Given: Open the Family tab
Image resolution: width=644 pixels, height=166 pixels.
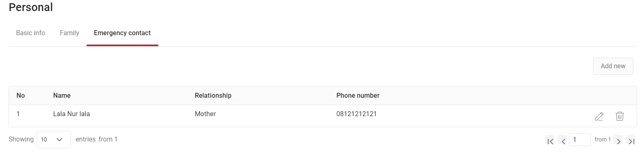Looking at the screenshot, I should pos(69,33).
